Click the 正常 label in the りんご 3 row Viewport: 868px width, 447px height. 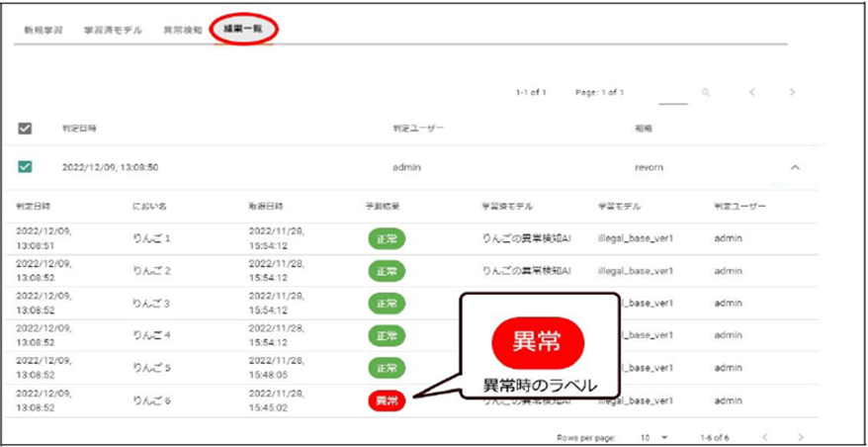tap(387, 304)
